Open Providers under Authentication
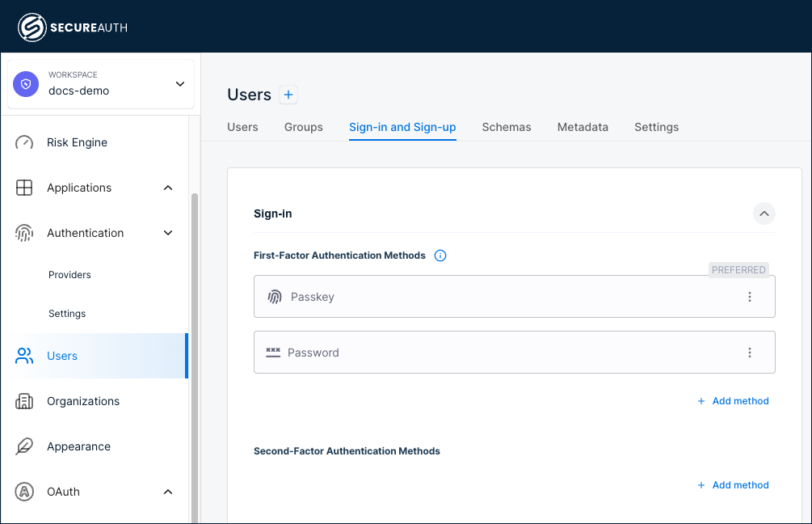 point(69,274)
